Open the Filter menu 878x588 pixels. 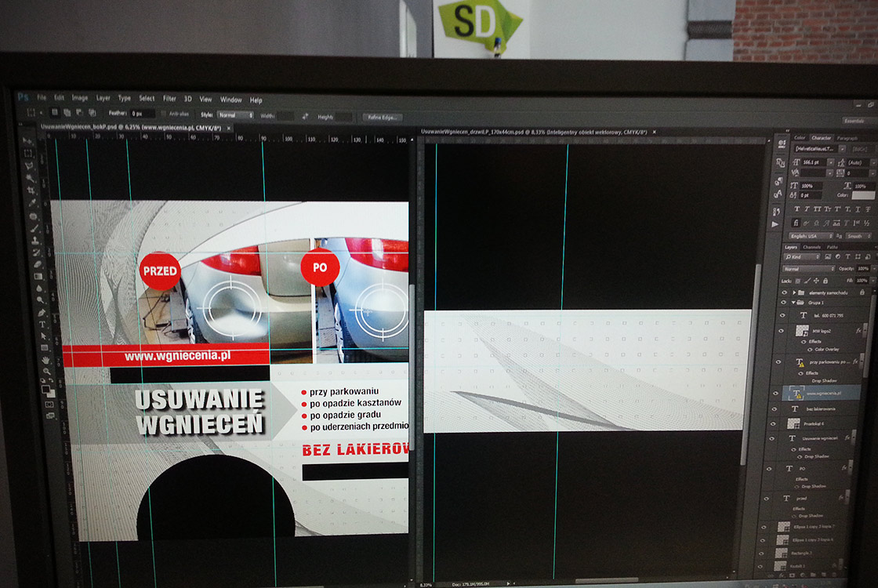pyautogui.click(x=169, y=99)
